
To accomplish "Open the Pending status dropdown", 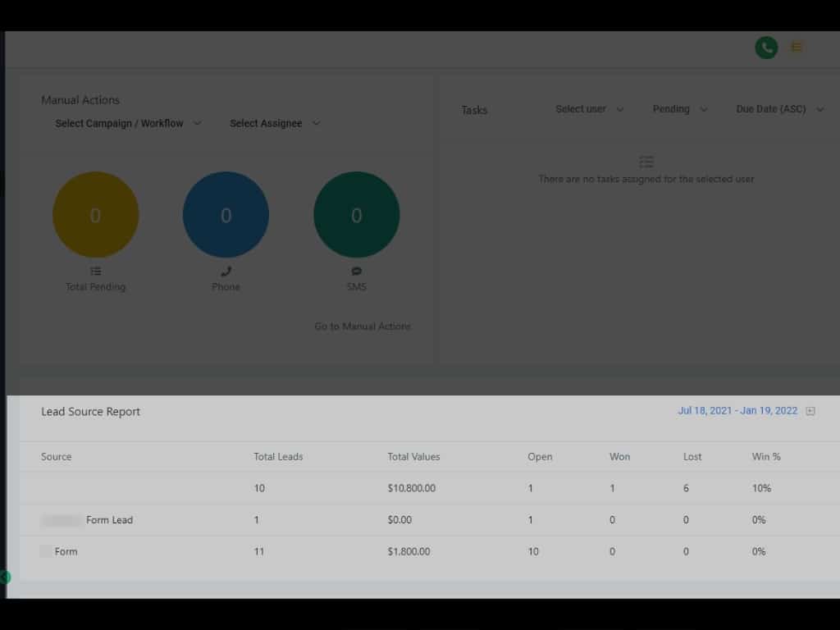I will click(x=680, y=109).
